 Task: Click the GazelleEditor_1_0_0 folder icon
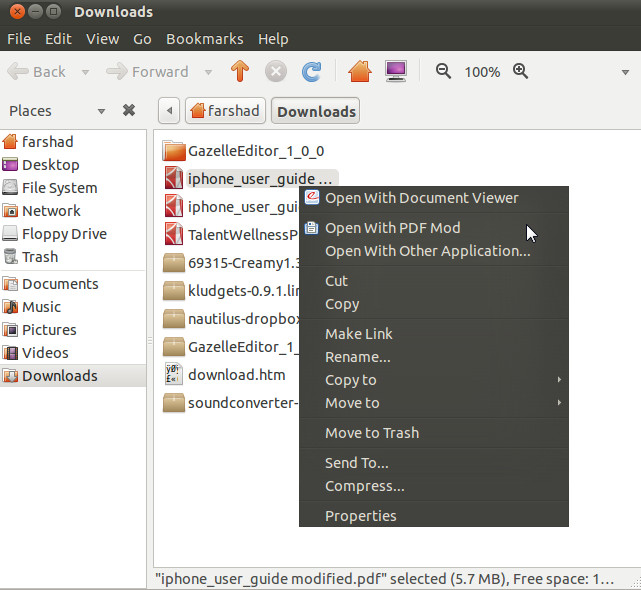(x=174, y=150)
